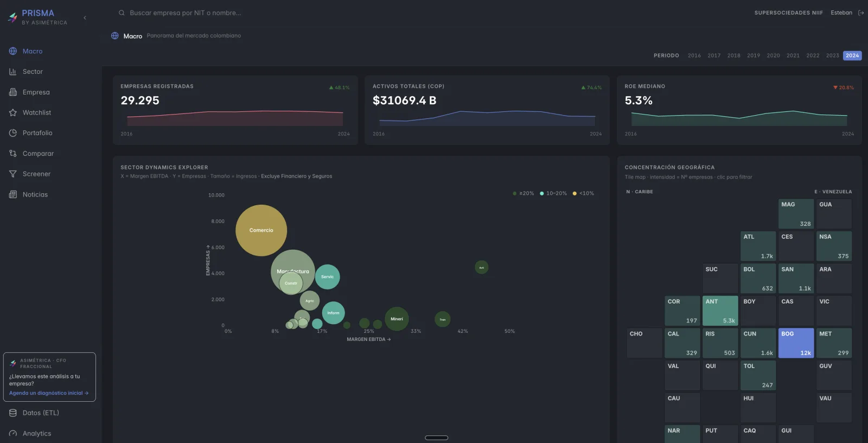The width and height of the screenshot is (868, 443).
Task: Open the Comparar icon in sidebar
Action: 13,154
